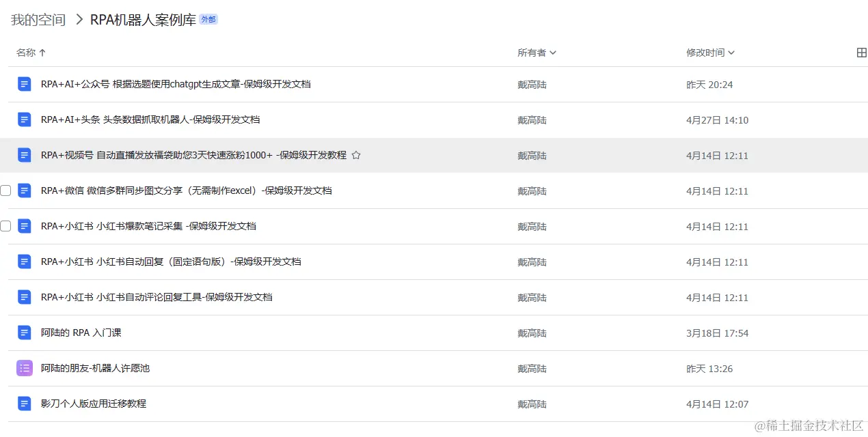Click modified time 3月18日 17:54
The height and width of the screenshot is (437, 868).
point(717,333)
